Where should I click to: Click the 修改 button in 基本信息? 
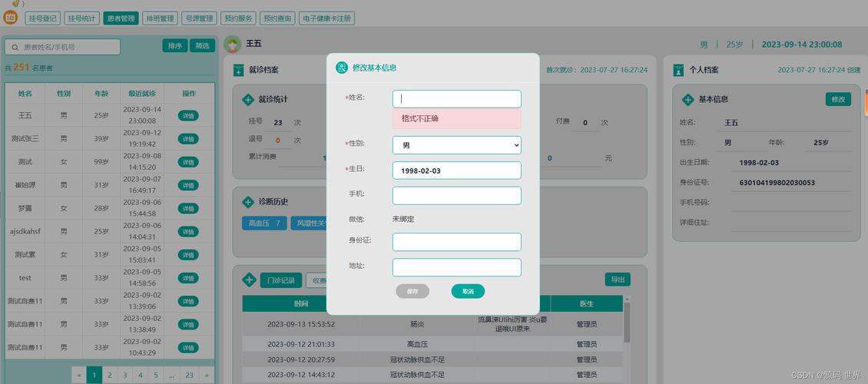tap(838, 99)
